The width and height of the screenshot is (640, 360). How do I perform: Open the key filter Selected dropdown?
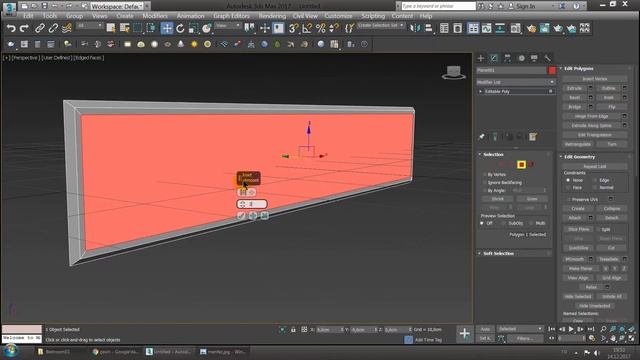(x=520, y=329)
